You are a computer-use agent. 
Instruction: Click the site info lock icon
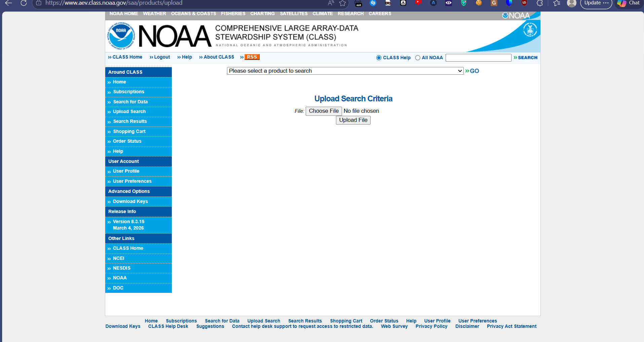tap(39, 3)
